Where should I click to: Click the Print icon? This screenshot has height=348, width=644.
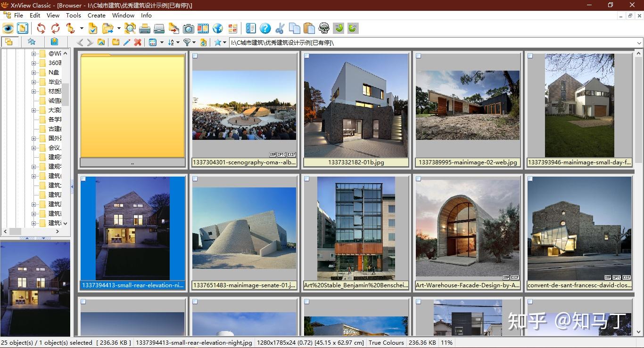tap(145, 28)
